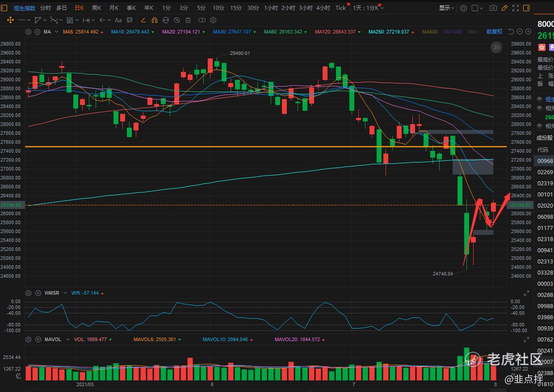
Task: Switch to 周K weekly chart
Action: [97, 8]
